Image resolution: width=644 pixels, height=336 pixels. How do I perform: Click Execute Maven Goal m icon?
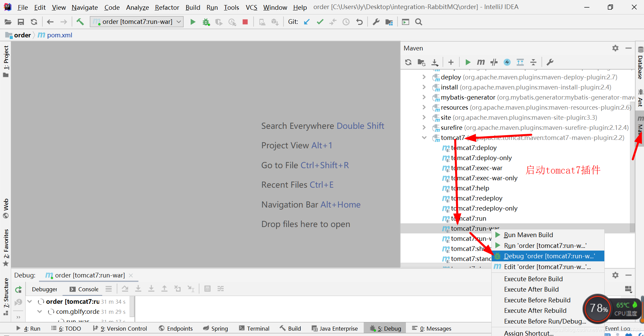click(x=481, y=62)
